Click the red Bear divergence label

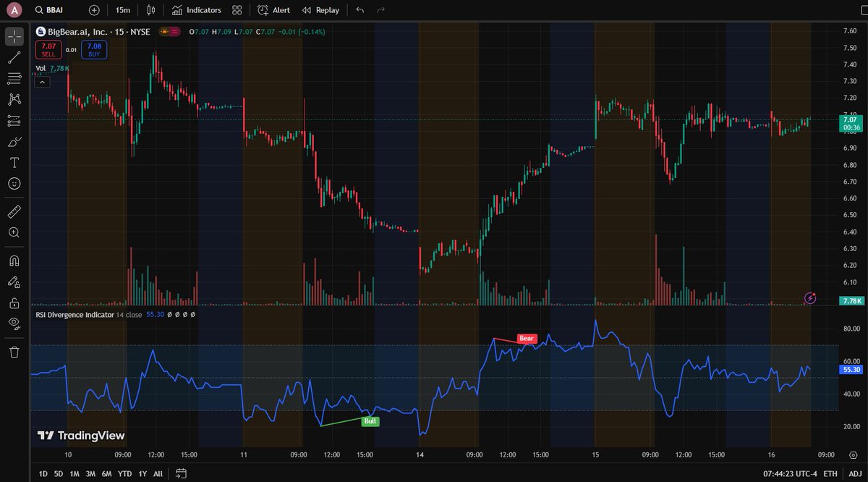[x=527, y=338]
